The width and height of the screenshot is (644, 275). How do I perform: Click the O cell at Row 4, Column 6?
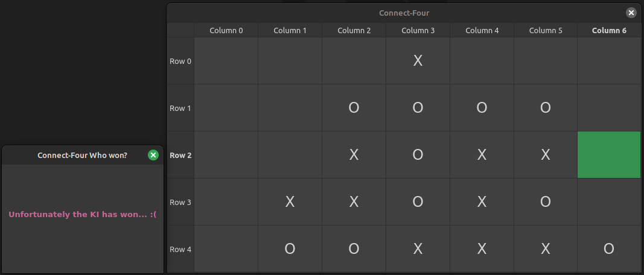609,248
